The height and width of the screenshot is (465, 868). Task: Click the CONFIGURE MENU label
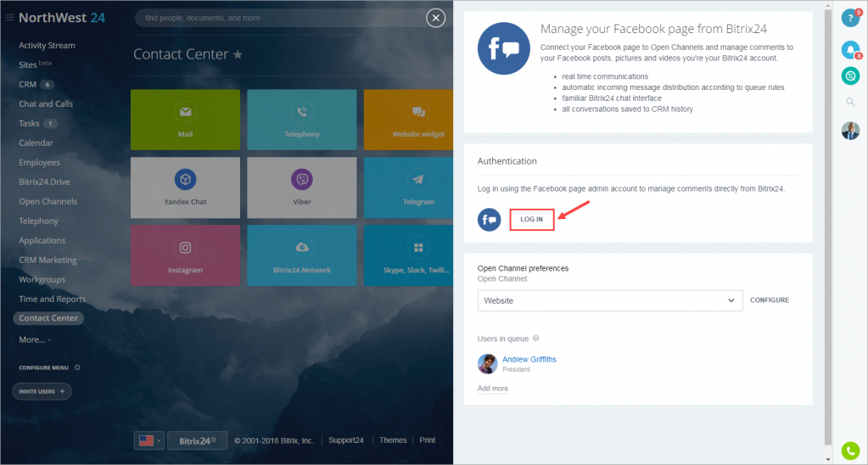tap(44, 367)
